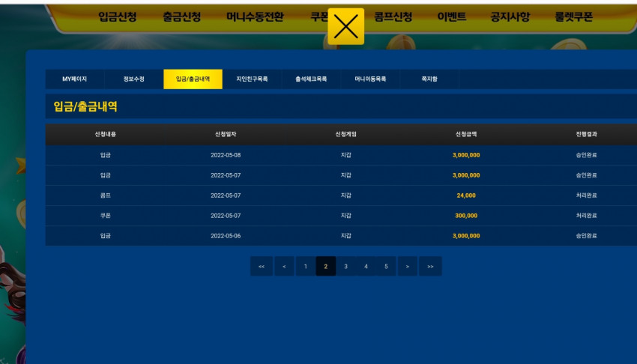
Task: Click 3,000,000 amount in 2022-05-06 row
Action: [466, 236]
